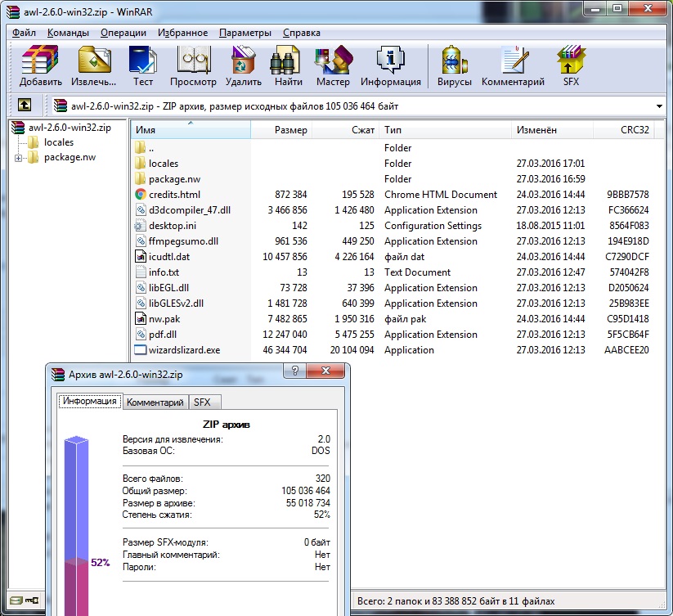The width and height of the screenshot is (673, 616).
Task: Click the 52% compression ratio bar graphic
Action: 76,526
